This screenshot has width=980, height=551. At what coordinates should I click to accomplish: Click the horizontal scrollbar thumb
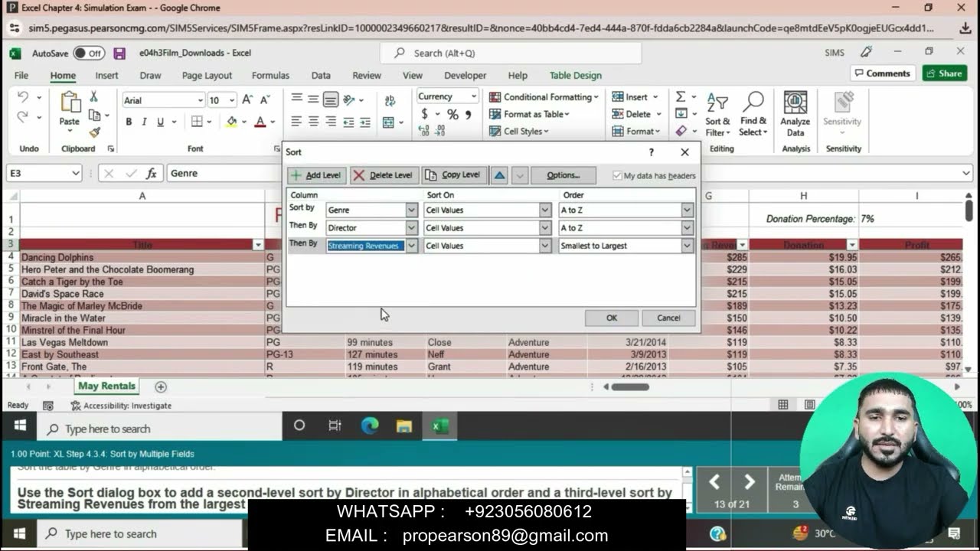[x=630, y=386]
